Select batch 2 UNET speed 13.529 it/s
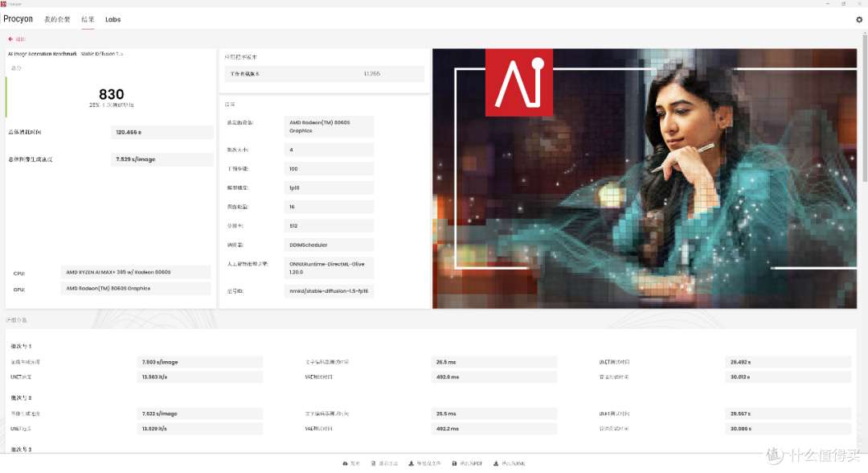868x473 pixels. tap(199, 429)
